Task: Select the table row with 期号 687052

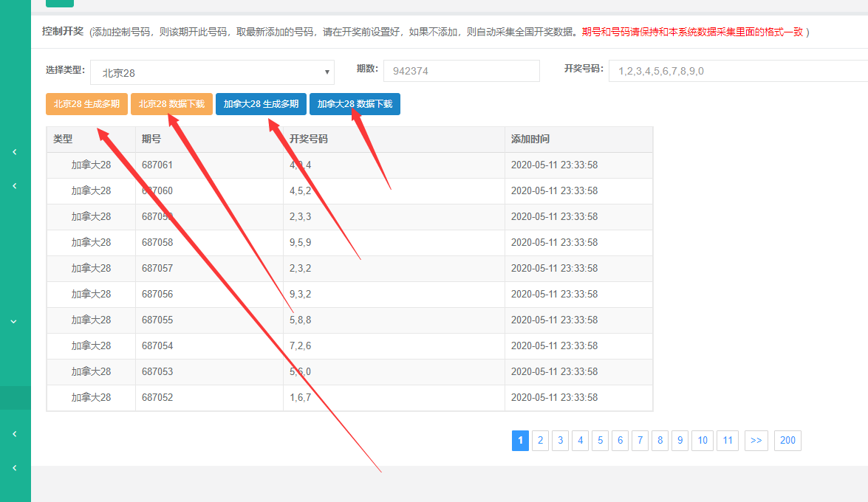Action: [x=349, y=398]
